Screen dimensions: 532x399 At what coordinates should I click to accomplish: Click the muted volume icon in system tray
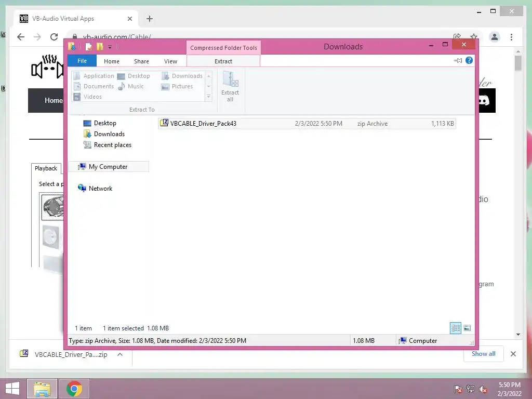(x=483, y=389)
